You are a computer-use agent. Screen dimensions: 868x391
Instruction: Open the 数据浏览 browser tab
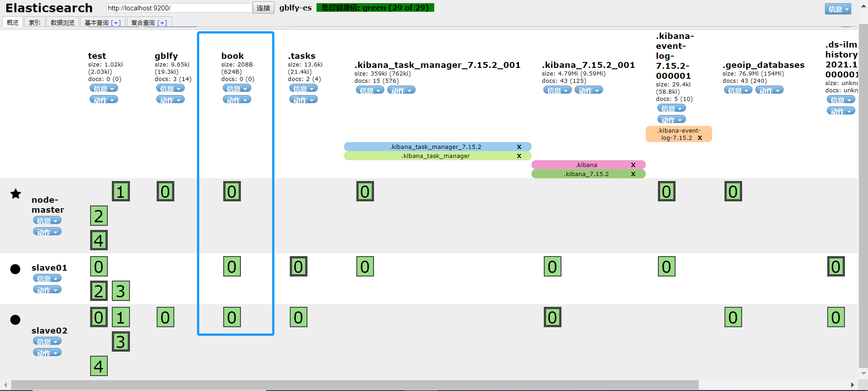62,23
